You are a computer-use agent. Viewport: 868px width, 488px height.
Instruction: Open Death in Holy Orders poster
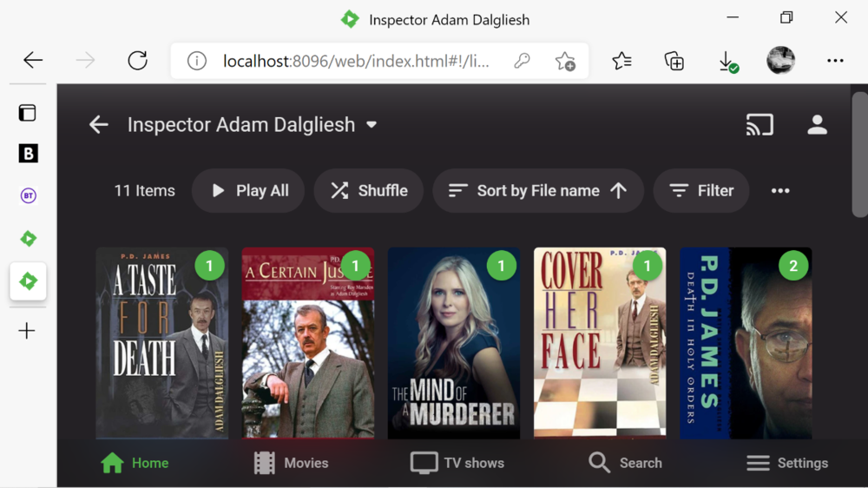[746, 344]
